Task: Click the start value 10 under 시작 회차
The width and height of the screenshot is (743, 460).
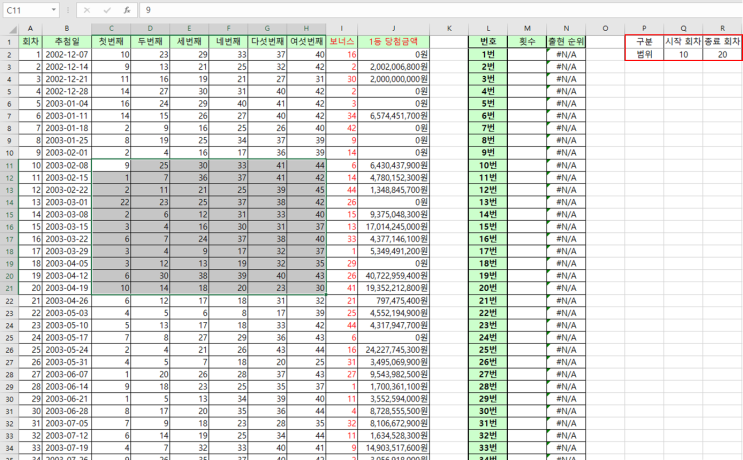Action: pyautogui.click(x=683, y=54)
